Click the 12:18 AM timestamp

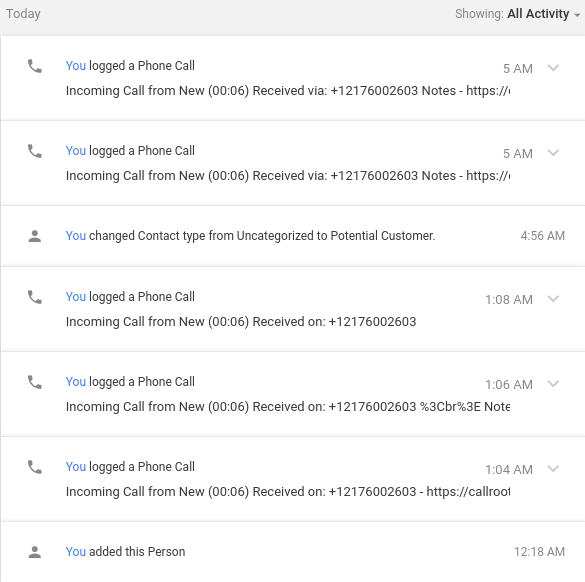coord(539,552)
